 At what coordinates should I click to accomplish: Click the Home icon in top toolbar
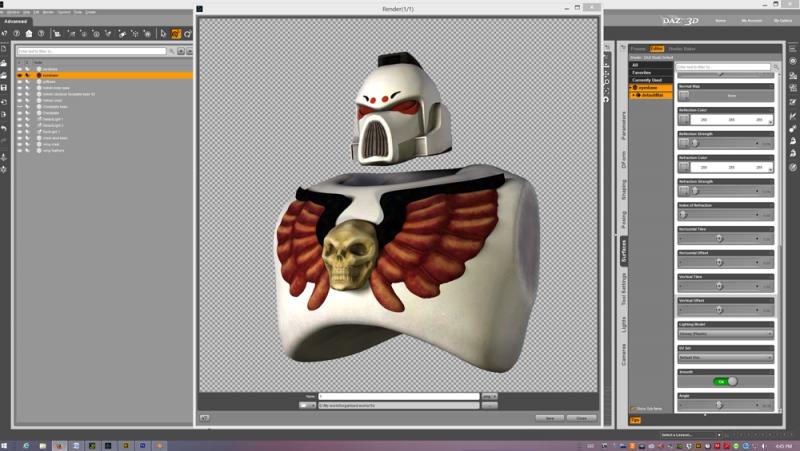[29, 34]
